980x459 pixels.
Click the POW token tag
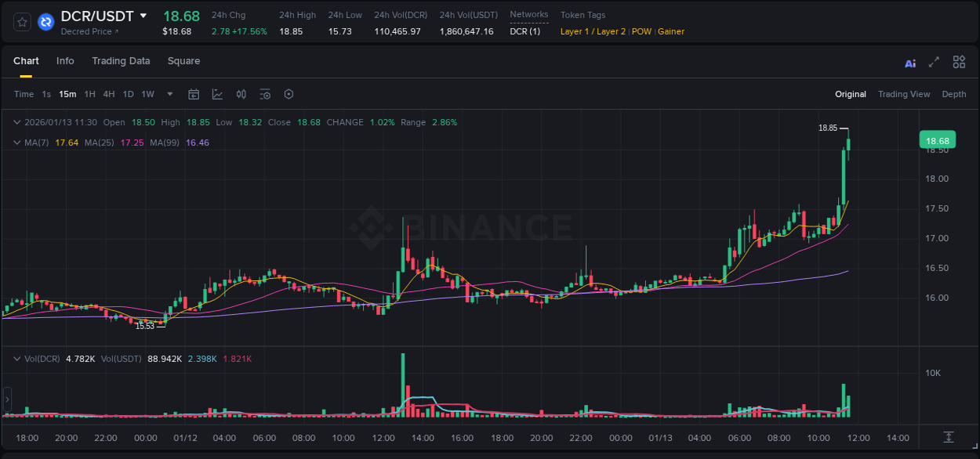tap(641, 31)
